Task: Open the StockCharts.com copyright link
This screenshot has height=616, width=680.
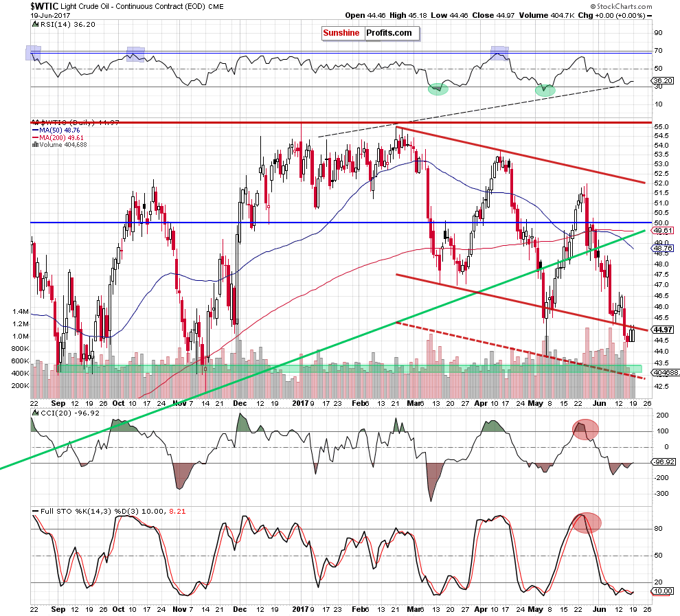Action: pos(621,6)
